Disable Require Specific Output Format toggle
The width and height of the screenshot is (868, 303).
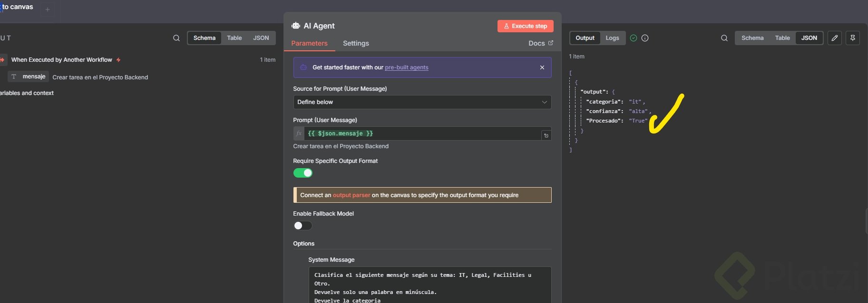[303, 173]
